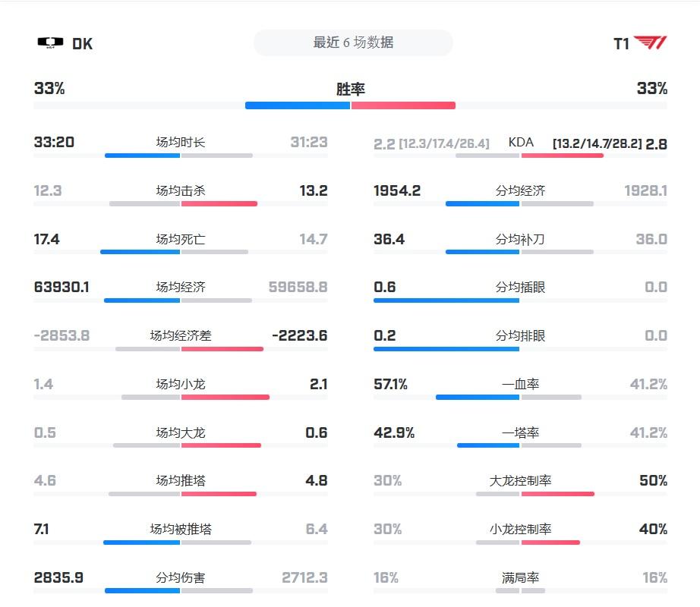
Task: Click the 胜率 heading label
Action: (x=351, y=89)
